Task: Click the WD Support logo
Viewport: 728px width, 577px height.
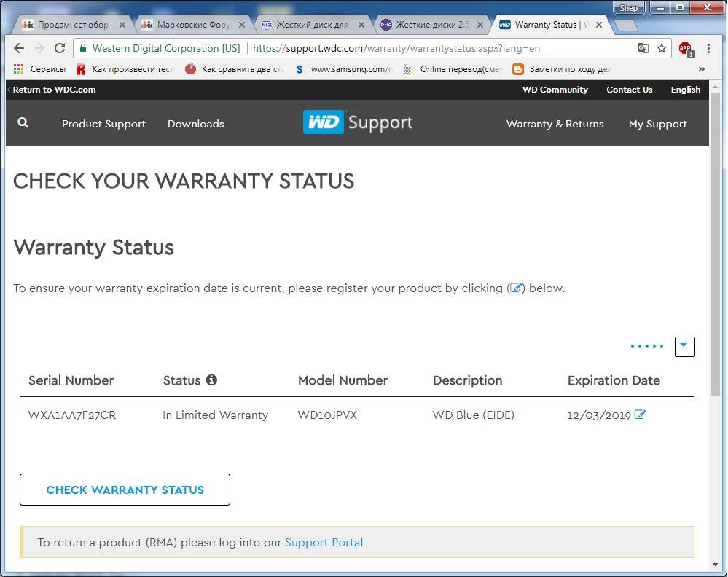Action: point(358,122)
